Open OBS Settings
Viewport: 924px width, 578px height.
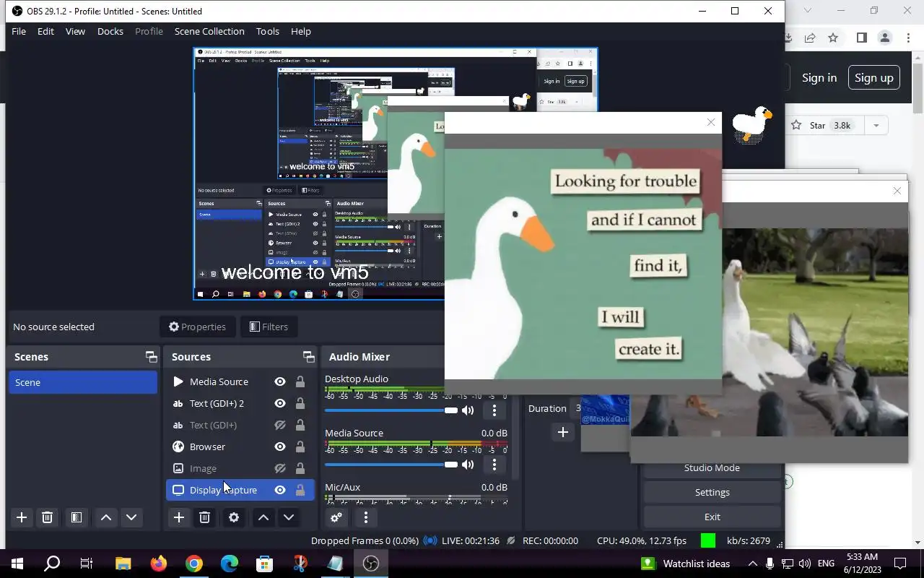(x=712, y=492)
